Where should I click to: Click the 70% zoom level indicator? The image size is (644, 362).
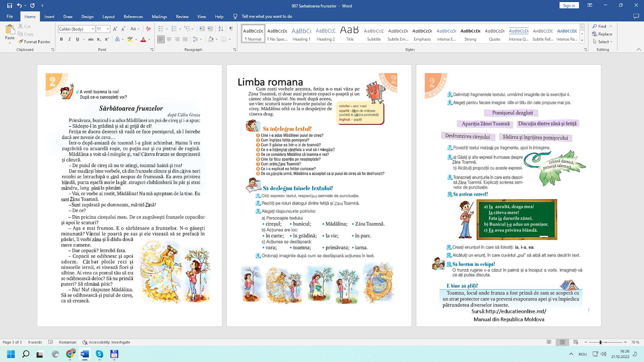(635, 342)
